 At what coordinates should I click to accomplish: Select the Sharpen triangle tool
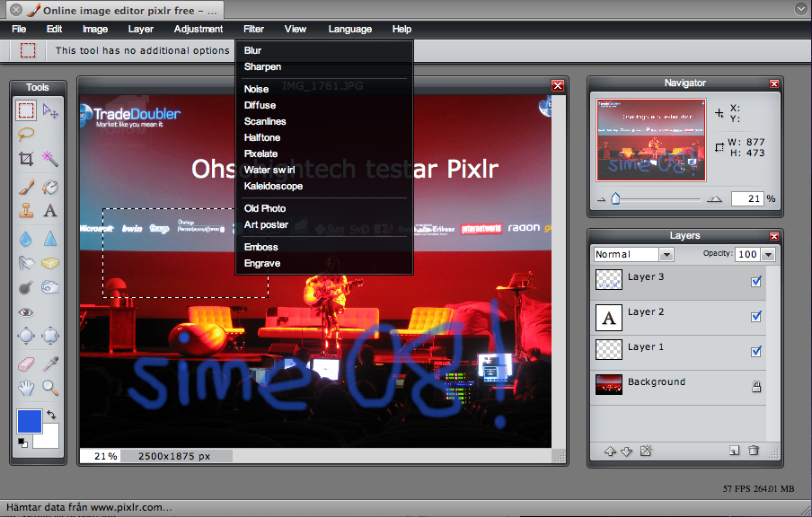click(50, 239)
